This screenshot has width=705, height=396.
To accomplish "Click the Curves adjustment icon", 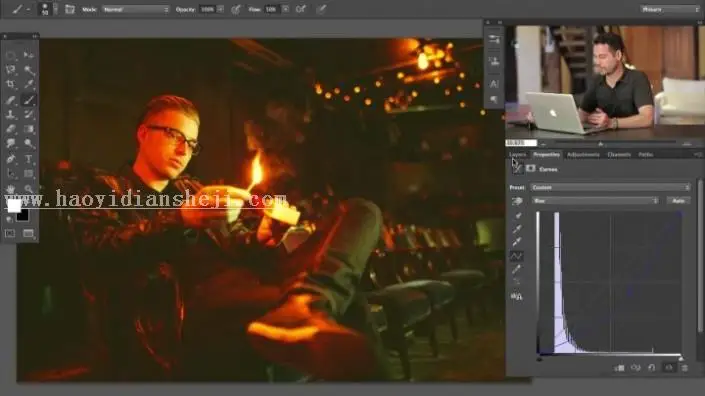I will click(x=517, y=169).
